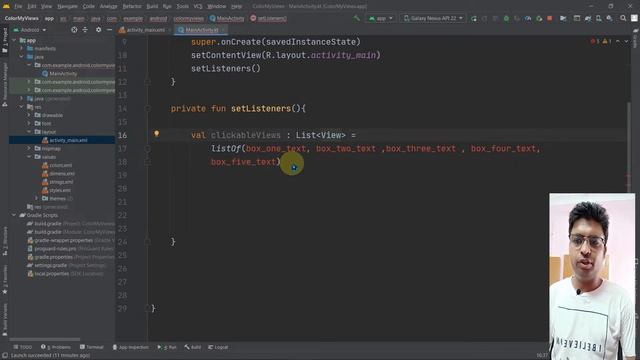Open the Terminal tool window
Image resolution: width=640 pixels, height=360 pixels.
92,347
